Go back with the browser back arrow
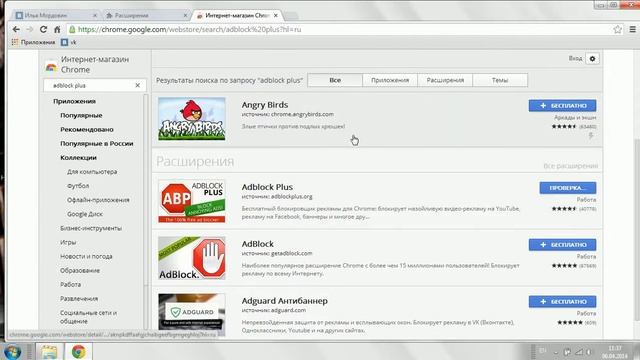 pos(16,29)
